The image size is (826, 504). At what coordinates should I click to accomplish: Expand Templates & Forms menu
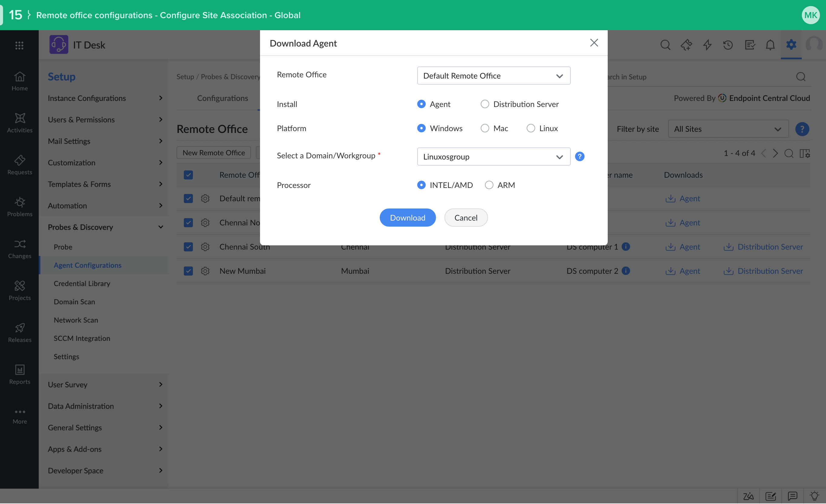pyautogui.click(x=105, y=184)
